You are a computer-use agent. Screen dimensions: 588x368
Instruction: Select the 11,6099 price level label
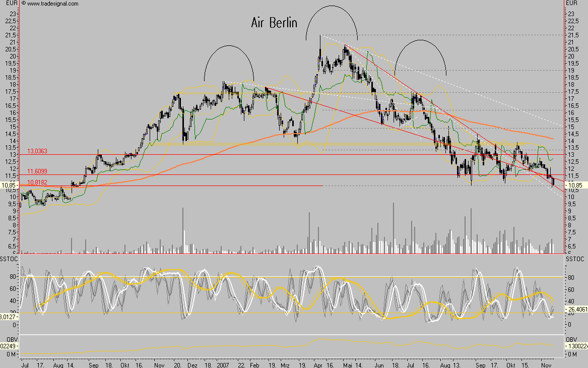click(37, 171)
